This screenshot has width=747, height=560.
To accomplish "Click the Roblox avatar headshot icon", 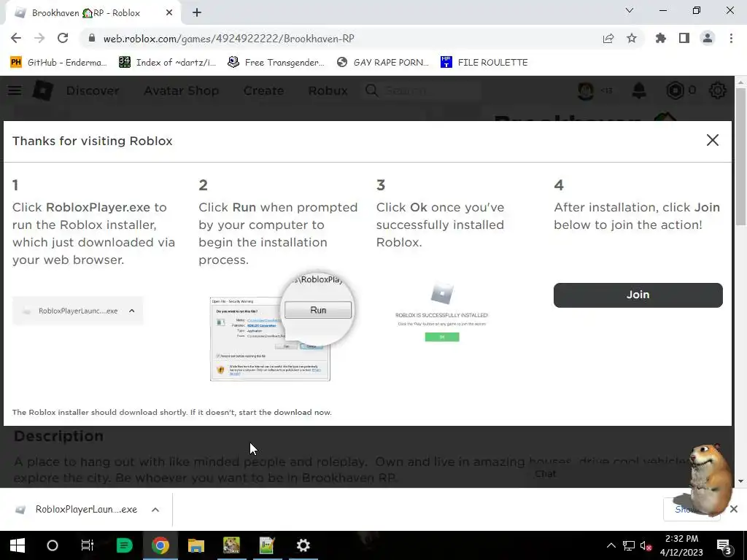I will click(x=586, y=90).
